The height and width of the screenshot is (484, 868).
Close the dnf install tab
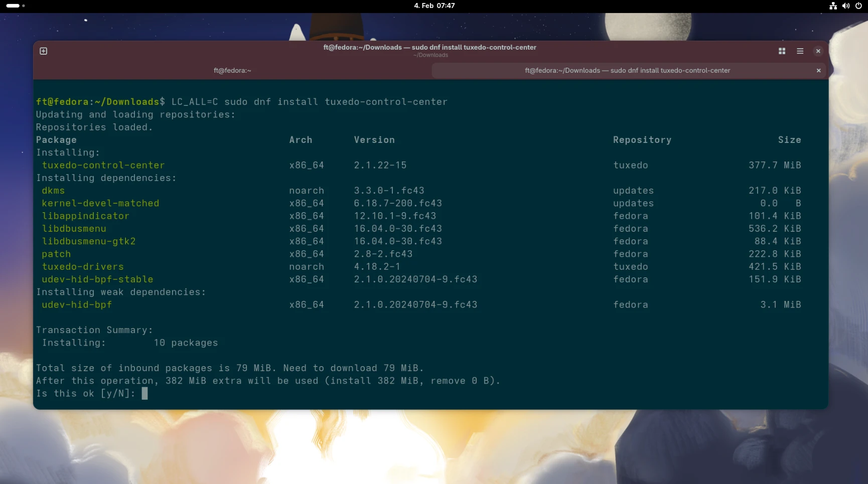819,71
